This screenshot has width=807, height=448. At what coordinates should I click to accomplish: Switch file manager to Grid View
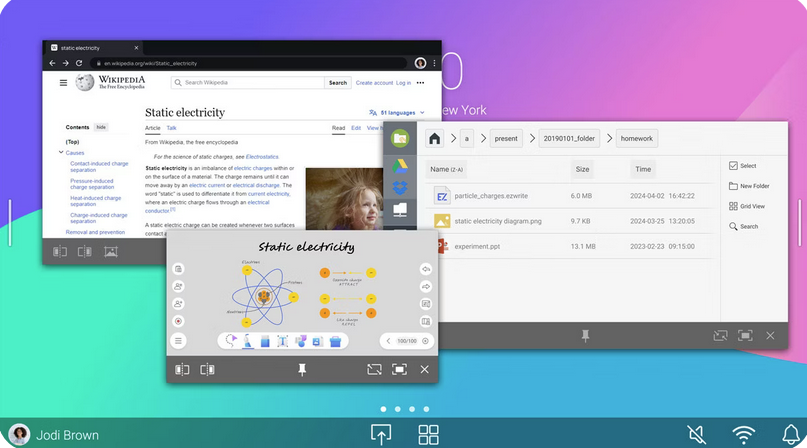point(733,206)
